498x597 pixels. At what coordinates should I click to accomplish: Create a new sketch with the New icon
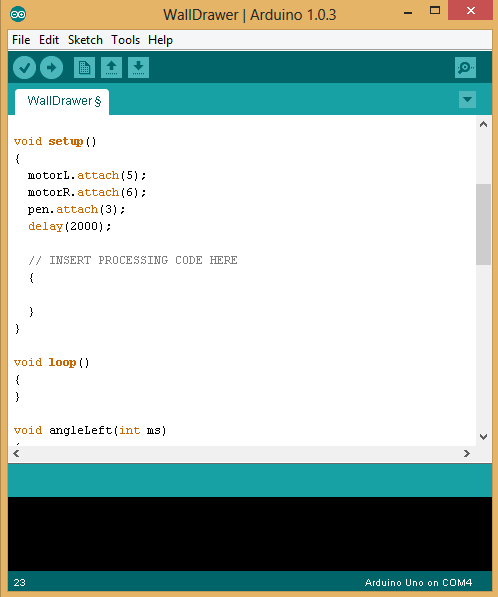tap(84, 68)
